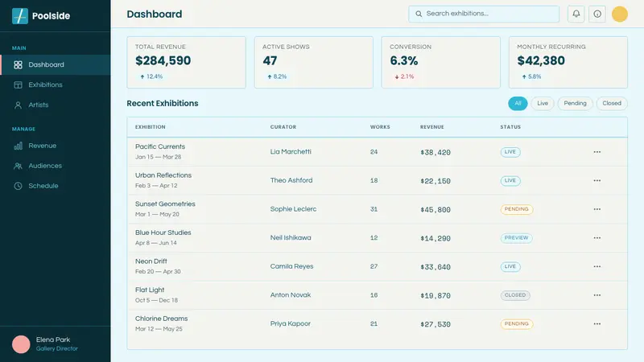Filter exhibitions by Pending

point(575,104)
